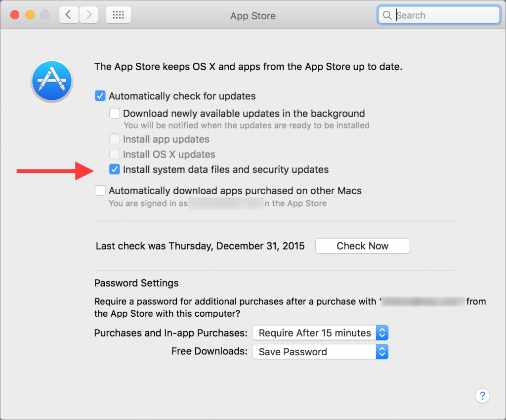Disable Install system data files and security updates

(x=115, y=169)
